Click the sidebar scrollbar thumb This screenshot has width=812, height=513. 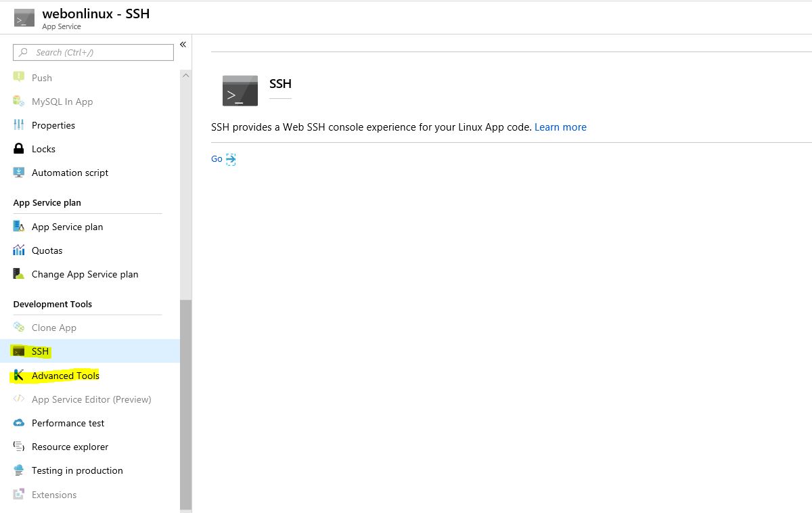click(186, 405)
